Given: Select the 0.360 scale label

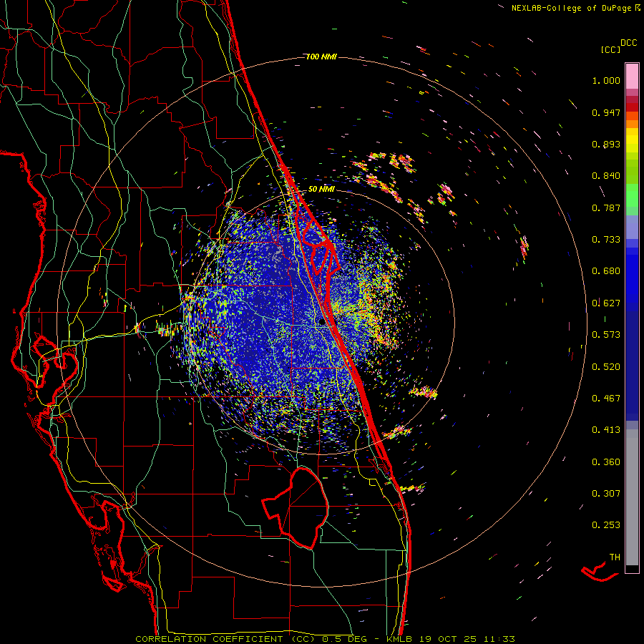Looking at the screenshot, I should [606, 462].
